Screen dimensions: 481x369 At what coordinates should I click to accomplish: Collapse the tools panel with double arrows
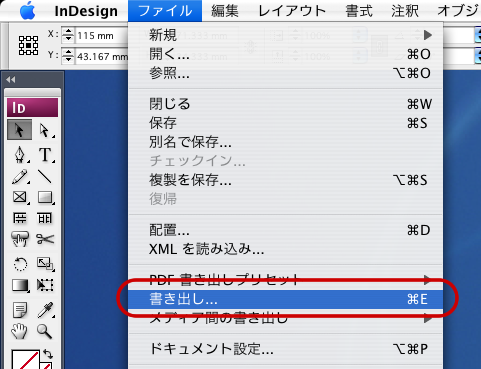[x=11, y=80]
